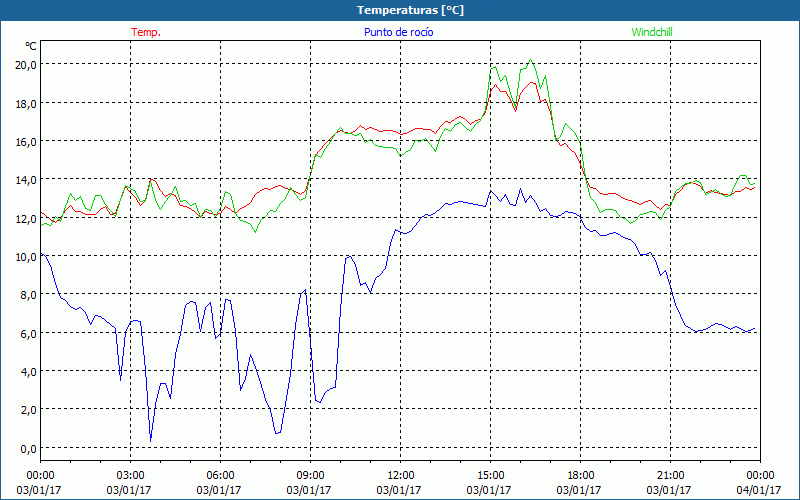This screenshot has width=800, height=500.
Task: Click the '0,0' y-axis value
Action: pos(29,449)
